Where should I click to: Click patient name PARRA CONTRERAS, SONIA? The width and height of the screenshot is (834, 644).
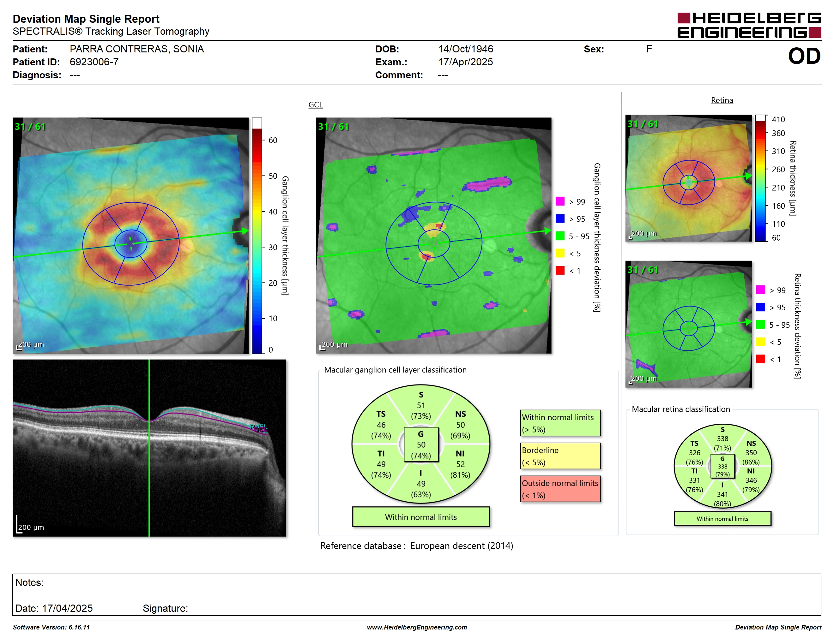(x=137, y=49)
